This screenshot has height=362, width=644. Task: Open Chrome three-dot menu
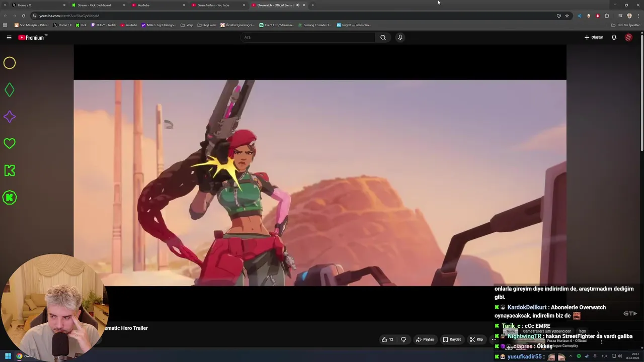coord(637,16)
